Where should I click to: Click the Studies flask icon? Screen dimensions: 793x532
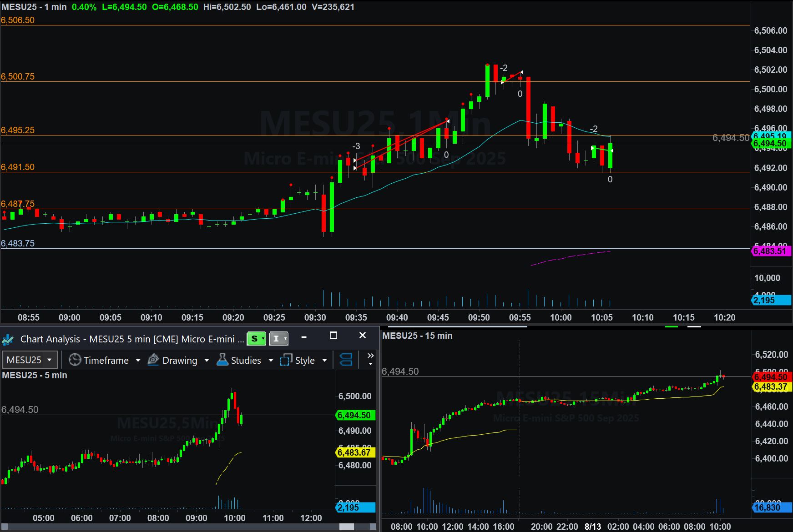click(x=222, y=360)
